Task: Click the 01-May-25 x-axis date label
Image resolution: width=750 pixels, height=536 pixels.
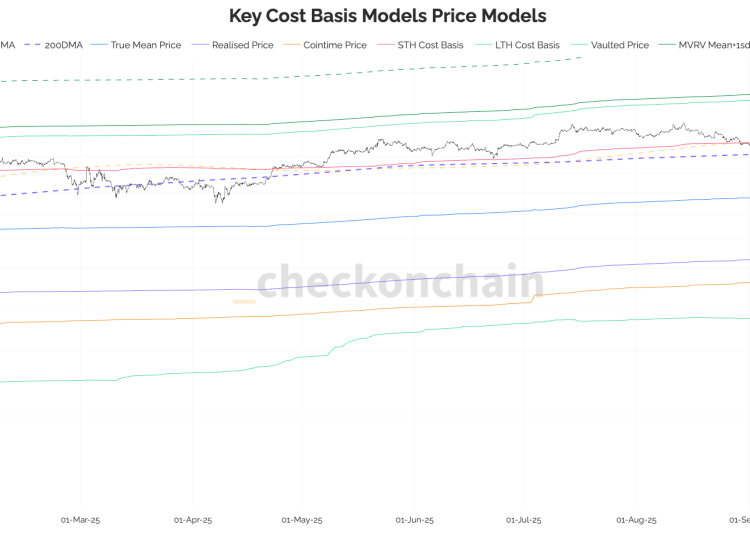Action: 304,520
